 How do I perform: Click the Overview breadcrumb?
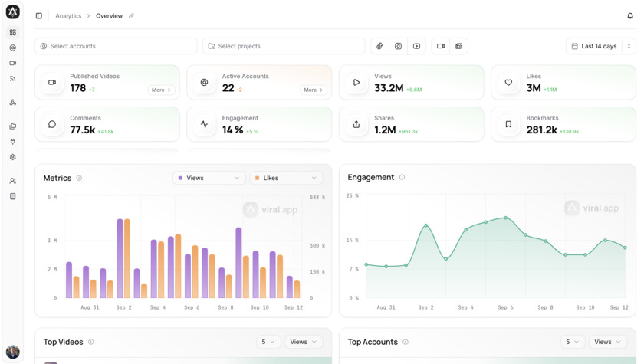pos(109,16)
